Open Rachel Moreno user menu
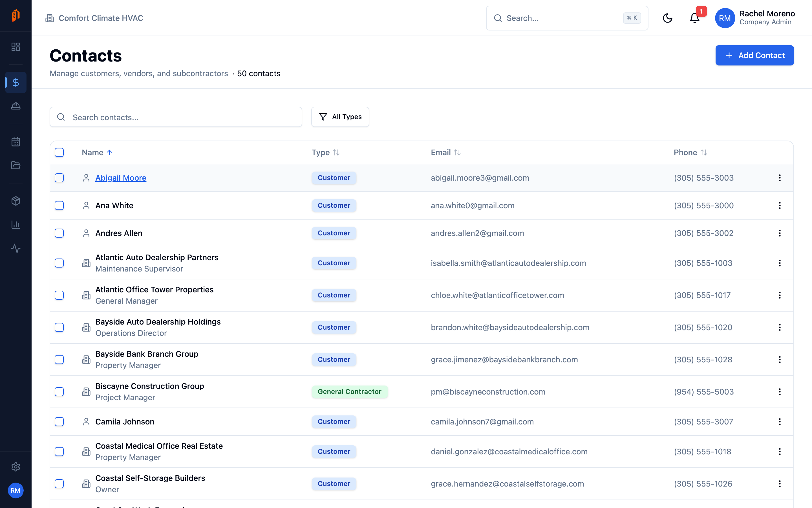 (755, 18)
